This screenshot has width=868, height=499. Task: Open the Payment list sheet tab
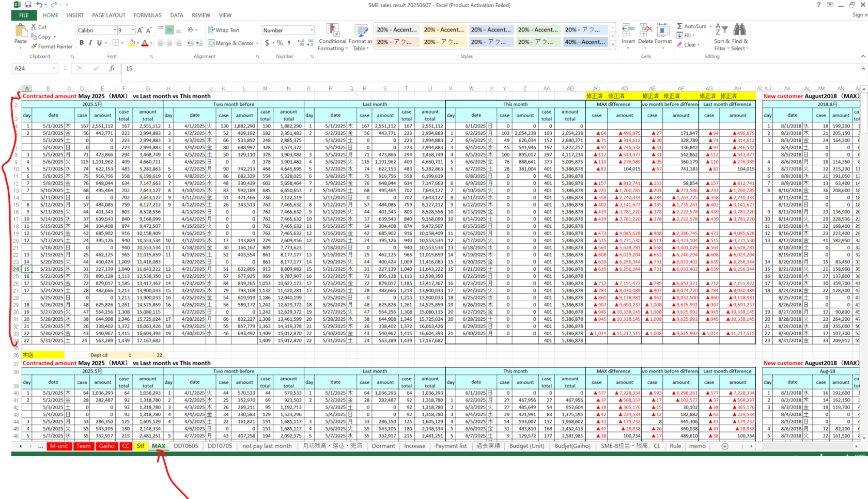(451, 446)
